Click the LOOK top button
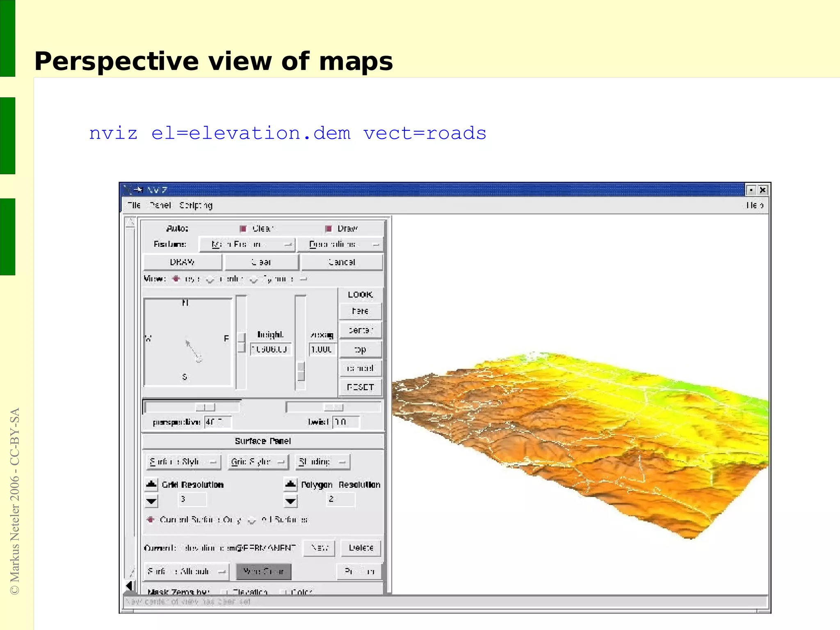The width and height of the screenshot is (840, 630). pos(360,350)
